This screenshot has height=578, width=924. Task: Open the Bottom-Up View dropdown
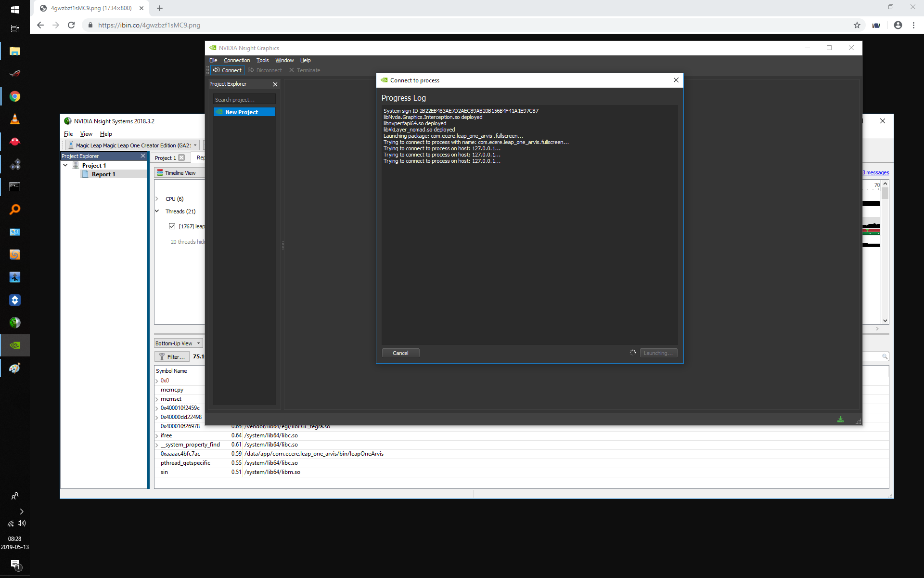(x=178, y=343)
